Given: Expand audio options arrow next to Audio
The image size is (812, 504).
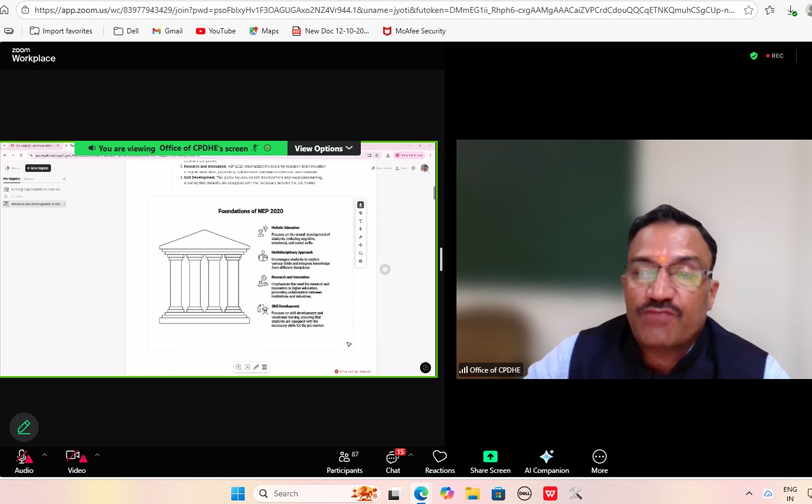Looking at the screenshot, I should pyautogui.click(x=44, y=455).
